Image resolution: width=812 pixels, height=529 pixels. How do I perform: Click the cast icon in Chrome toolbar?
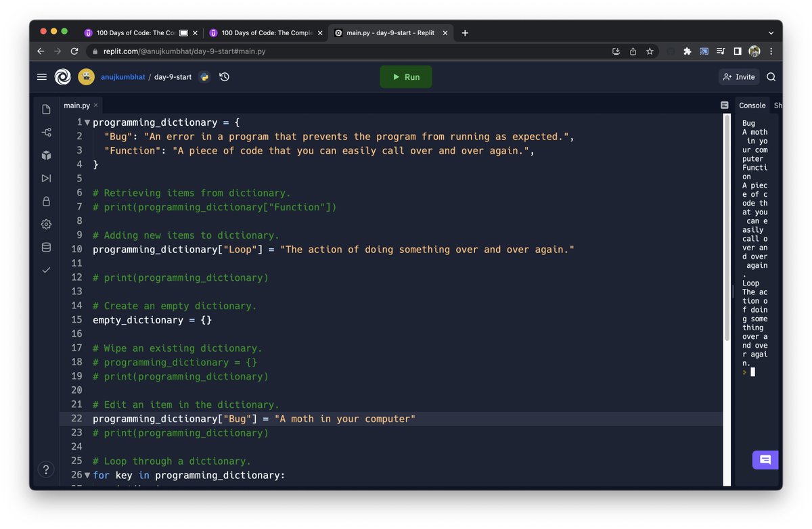click(x=704, y=51)
